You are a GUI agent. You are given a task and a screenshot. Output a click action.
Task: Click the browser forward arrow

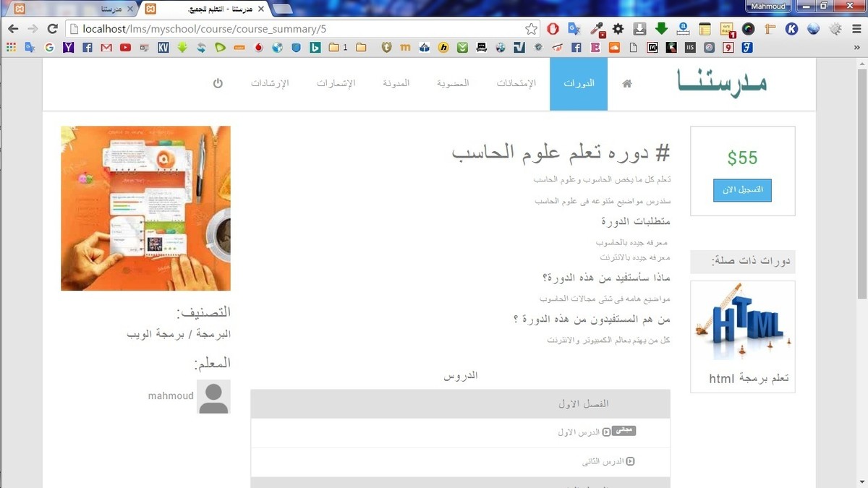pyautogui.click(x=33, y=29)
